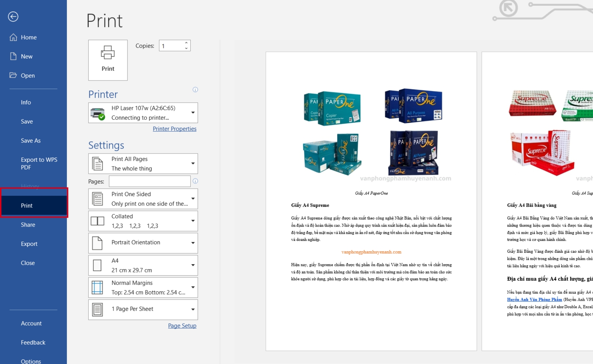Click the first page preview thumbnail

point(371,201)
